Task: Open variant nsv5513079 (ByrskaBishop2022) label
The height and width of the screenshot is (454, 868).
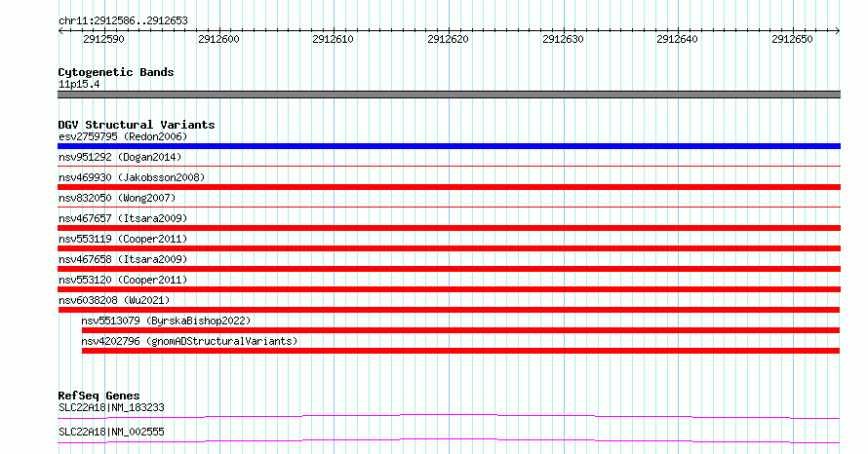Action: (x=166, y=321)
